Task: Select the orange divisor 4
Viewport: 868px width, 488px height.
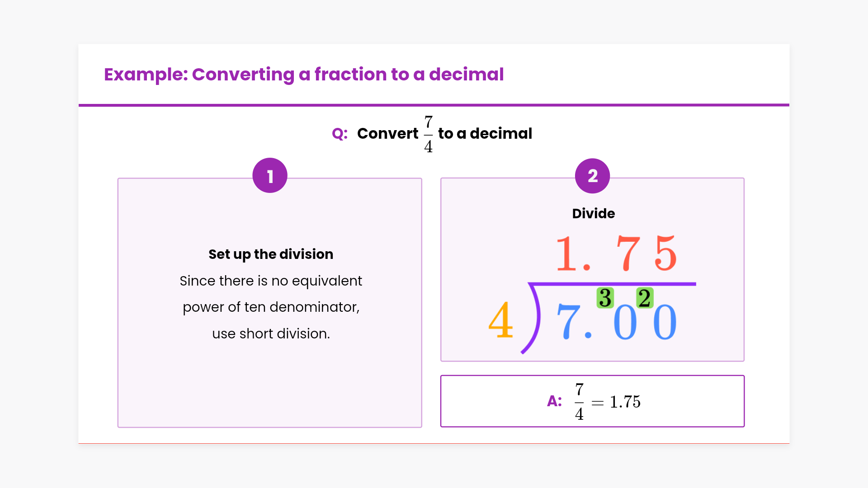Action: point(501,320)
